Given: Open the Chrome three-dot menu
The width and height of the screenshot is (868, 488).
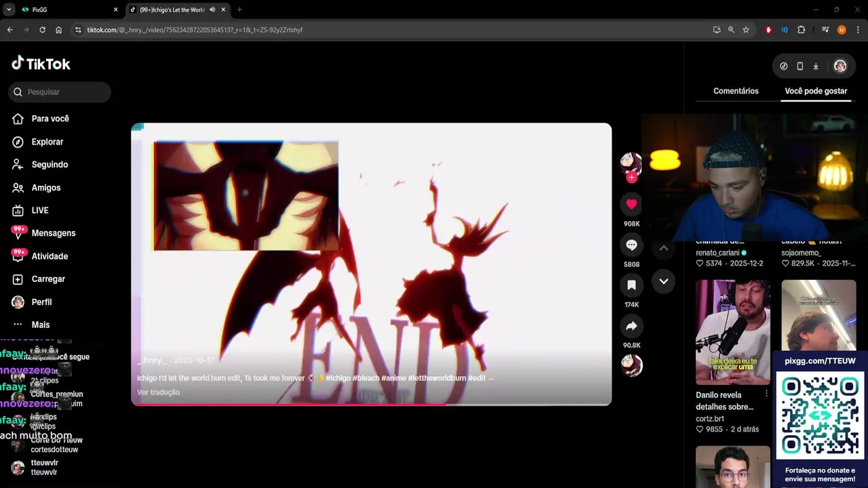Looking at the screenshot, I should pyautogui.click(x=858, y=30).
